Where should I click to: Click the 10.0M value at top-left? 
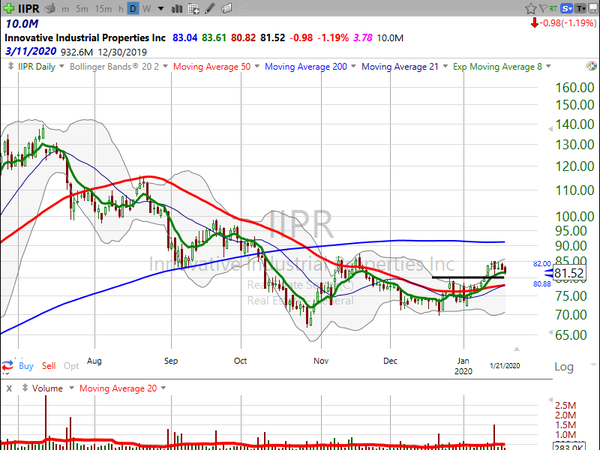pyautogui.click(x=22, y=24)
